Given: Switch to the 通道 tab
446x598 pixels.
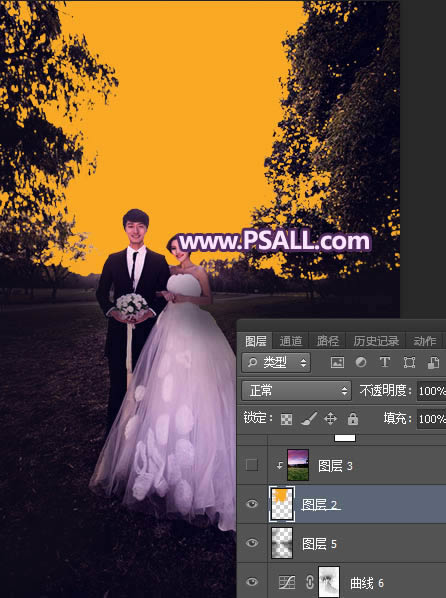Looking at the screenshot, I should 290,341.
